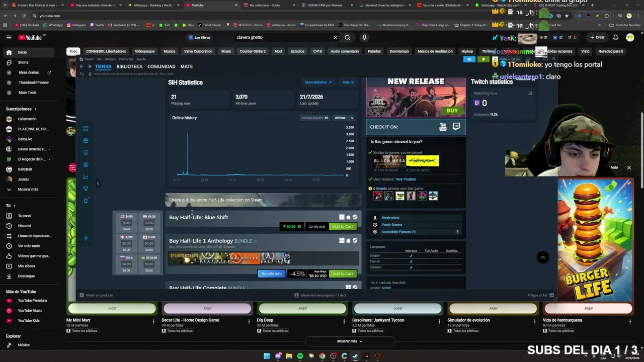Click the SIH sidebar shield check icon
644x362 pixels.
pos(86,152)
